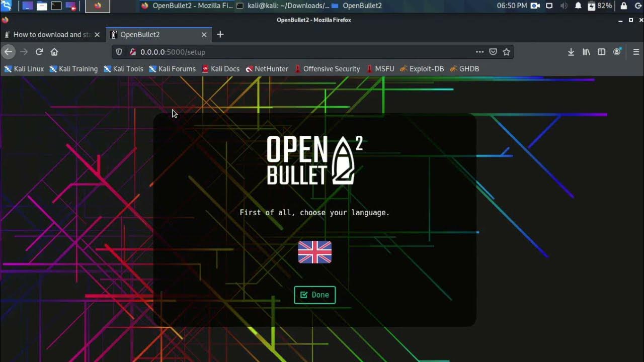The height and width of the screenshot is (362, 644).
Task: Go to the Firefox home page
Action: (54, 52)
